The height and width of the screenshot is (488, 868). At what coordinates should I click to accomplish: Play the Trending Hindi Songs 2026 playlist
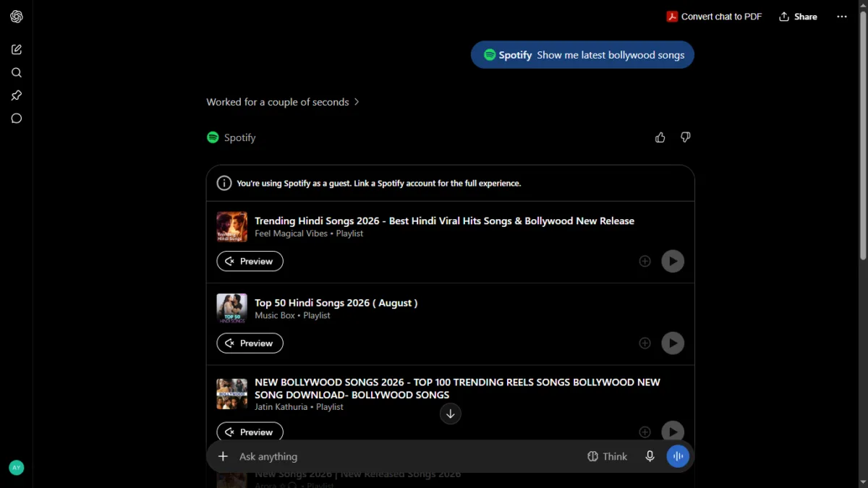coord(673,261)
